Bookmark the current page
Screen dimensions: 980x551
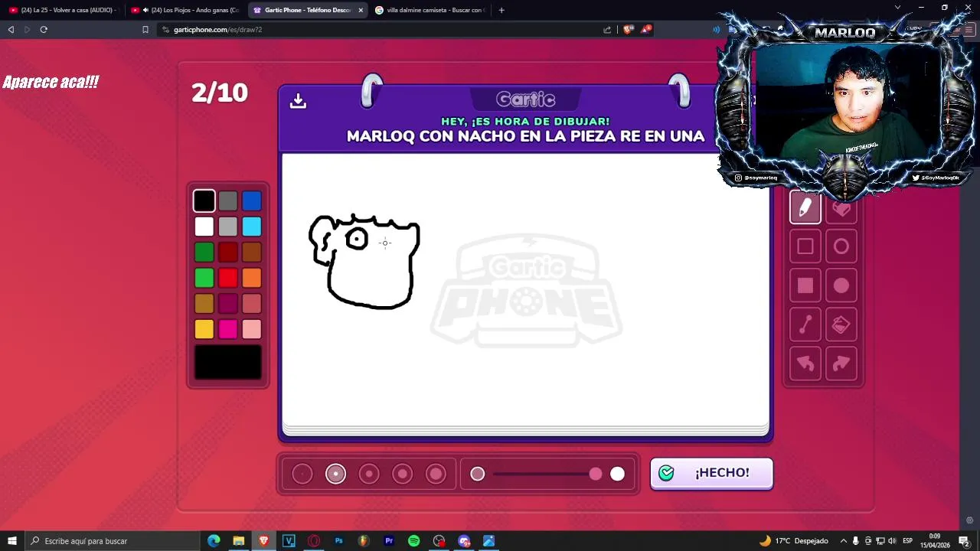tap(145, 30)
